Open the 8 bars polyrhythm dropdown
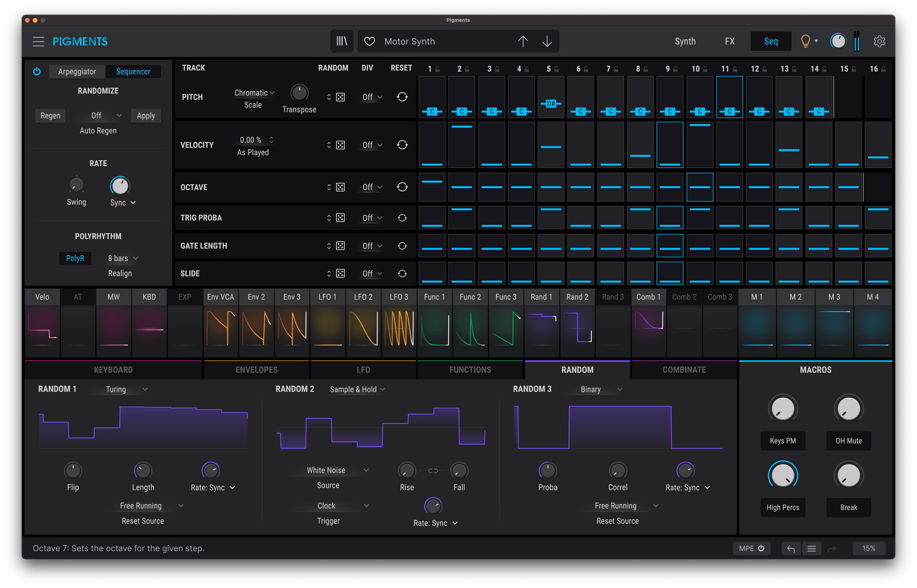The width and height of the screenshot is (917, 588). (123, 259)
